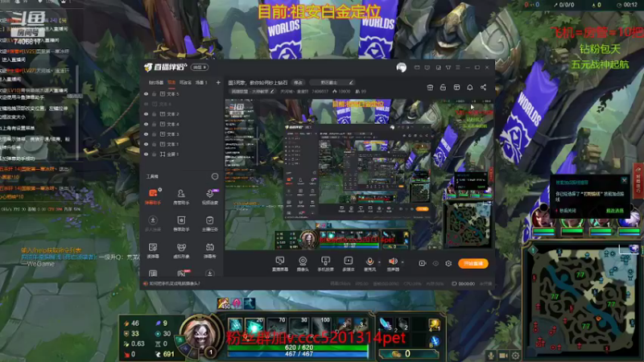Click the unlock icon in companion header row
644x362 pixels.
(x=444, y=87)
